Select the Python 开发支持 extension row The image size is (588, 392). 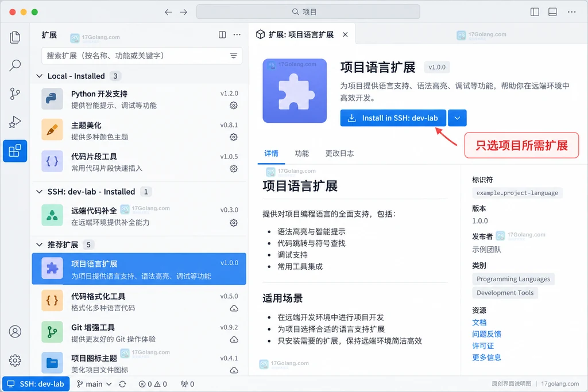tap(139, 99)
